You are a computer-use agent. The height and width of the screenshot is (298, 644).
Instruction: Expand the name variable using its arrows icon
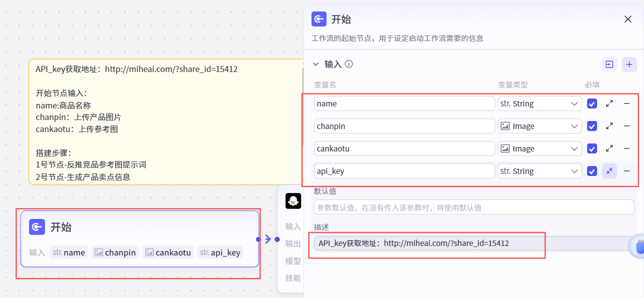[609, 103]
